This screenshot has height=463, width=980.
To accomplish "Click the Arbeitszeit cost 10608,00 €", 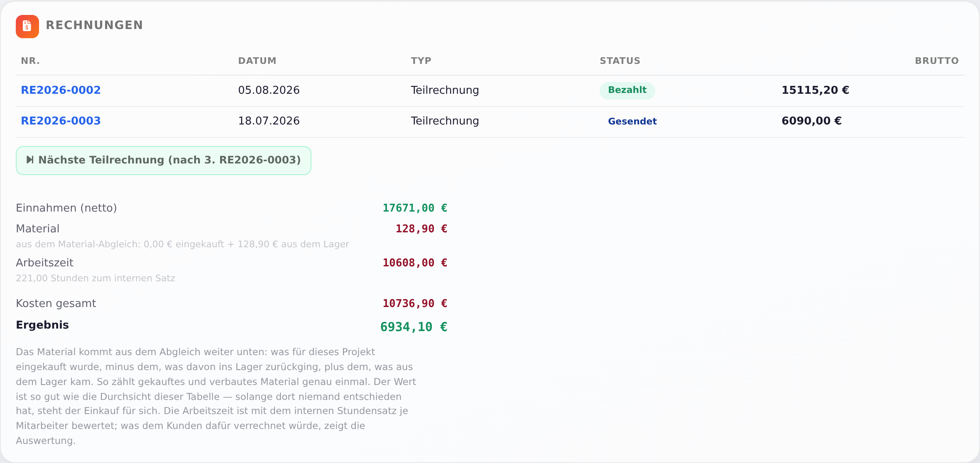I will pos(415,263).
